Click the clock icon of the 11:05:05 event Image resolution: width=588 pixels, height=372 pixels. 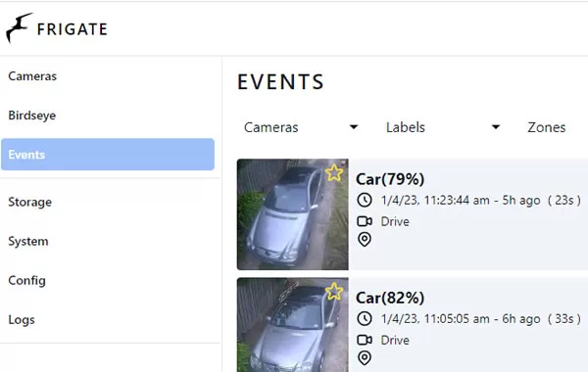click(x=365, y=319)
